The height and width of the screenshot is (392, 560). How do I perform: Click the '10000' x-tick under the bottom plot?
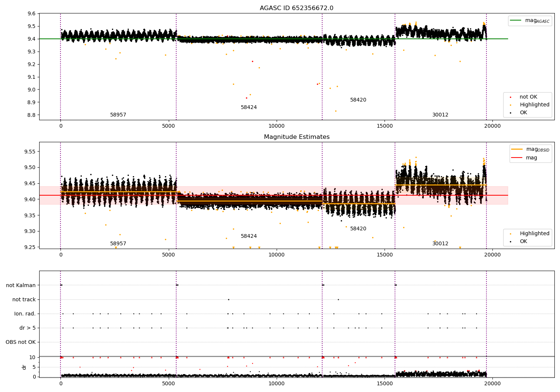[x=277, y=384]
